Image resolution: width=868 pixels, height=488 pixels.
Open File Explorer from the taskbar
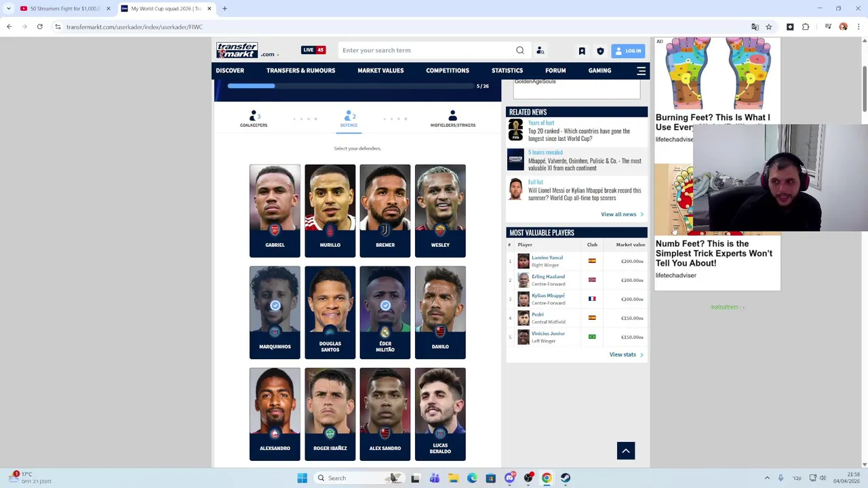coord(453,478)
